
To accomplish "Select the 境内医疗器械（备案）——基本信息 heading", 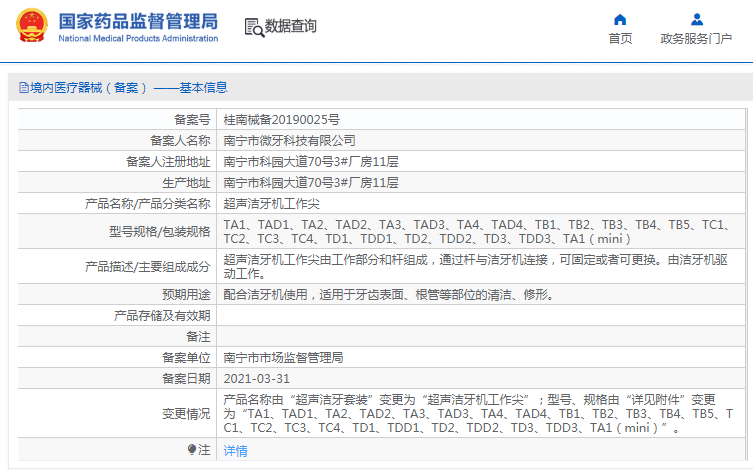I will click(129, 88).
